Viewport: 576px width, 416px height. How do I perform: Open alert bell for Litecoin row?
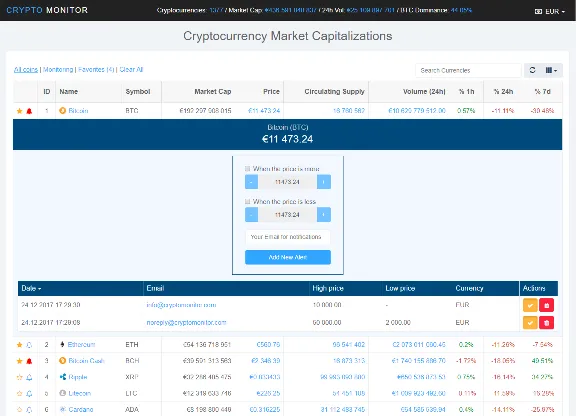(x=29, y=393)
